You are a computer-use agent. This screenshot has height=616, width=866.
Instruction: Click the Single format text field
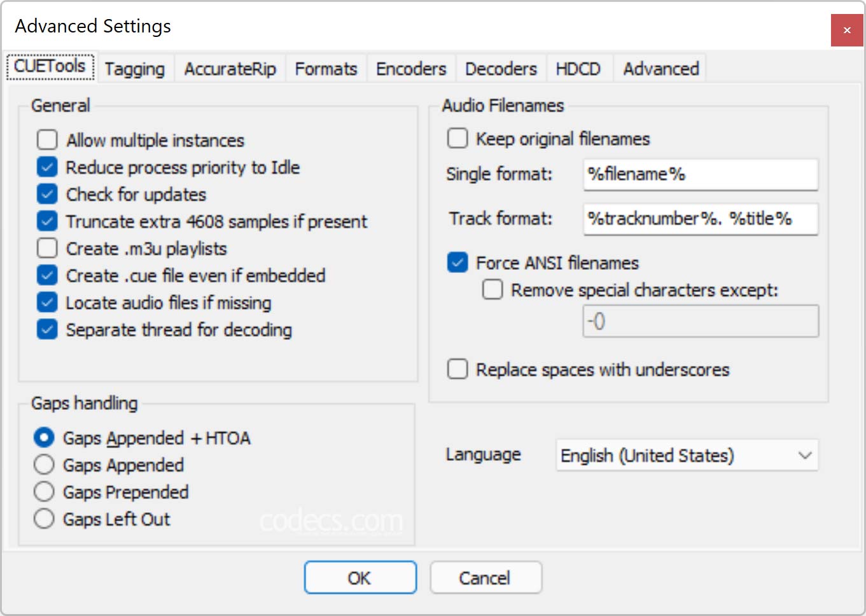(701, 174)
